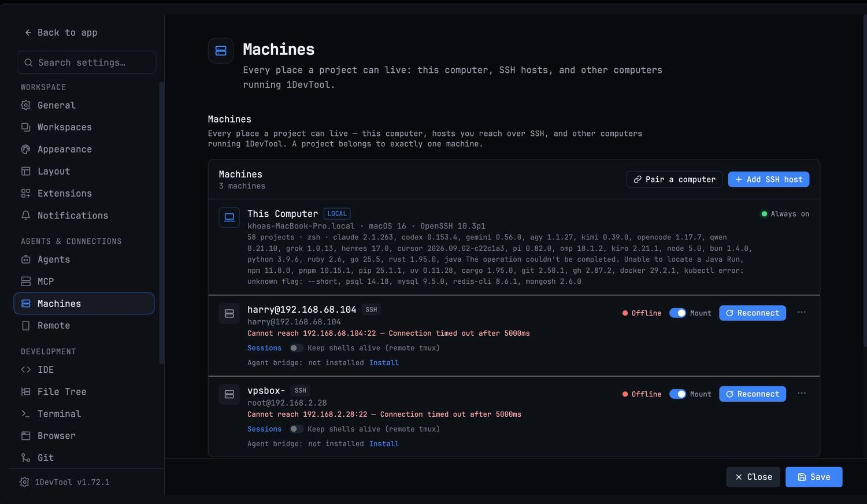Click the root@192.168.2.28 address text
867x504 pixels.
click(x=287, y=403)
